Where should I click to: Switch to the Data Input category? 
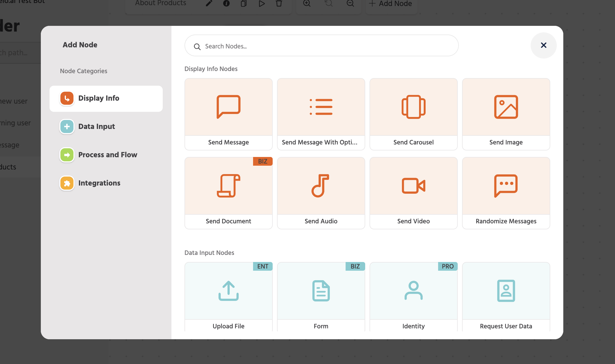click(x=106, y=127)
